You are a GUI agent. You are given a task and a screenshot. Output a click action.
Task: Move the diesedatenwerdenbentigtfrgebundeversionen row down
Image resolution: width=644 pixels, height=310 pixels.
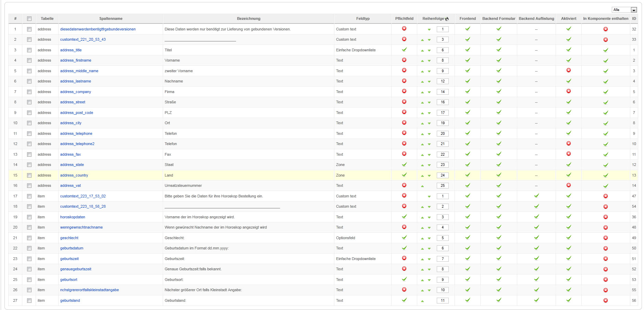point(429,29)
